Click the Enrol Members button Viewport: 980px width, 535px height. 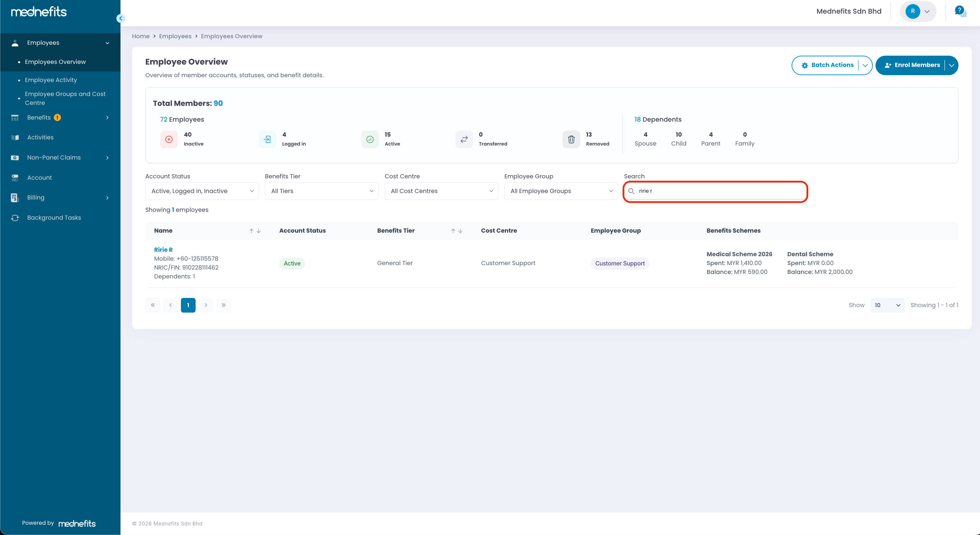[912, 66]
